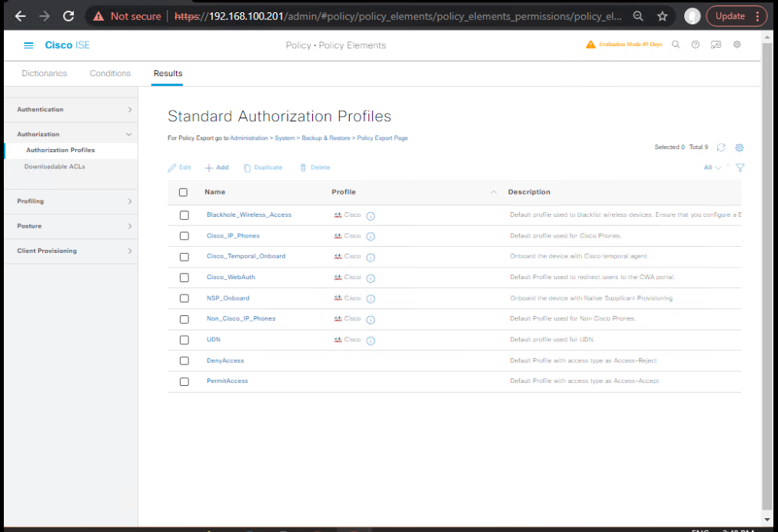Image resolution: width=778 pixels, height=532 pixels.
Task: Click the Evaluation Mode warning icon
Action: [590, 45]
